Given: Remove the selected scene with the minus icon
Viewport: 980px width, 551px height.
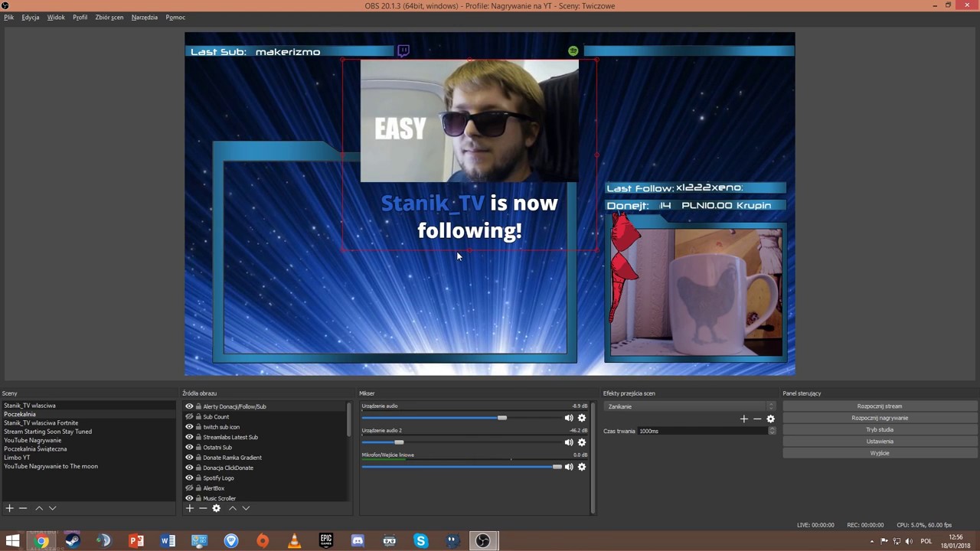Looking at the screenshot, I should (23, 508).
